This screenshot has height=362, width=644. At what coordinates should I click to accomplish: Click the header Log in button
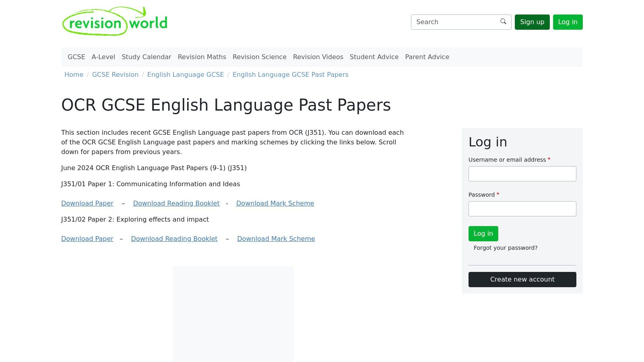[568, 22]
